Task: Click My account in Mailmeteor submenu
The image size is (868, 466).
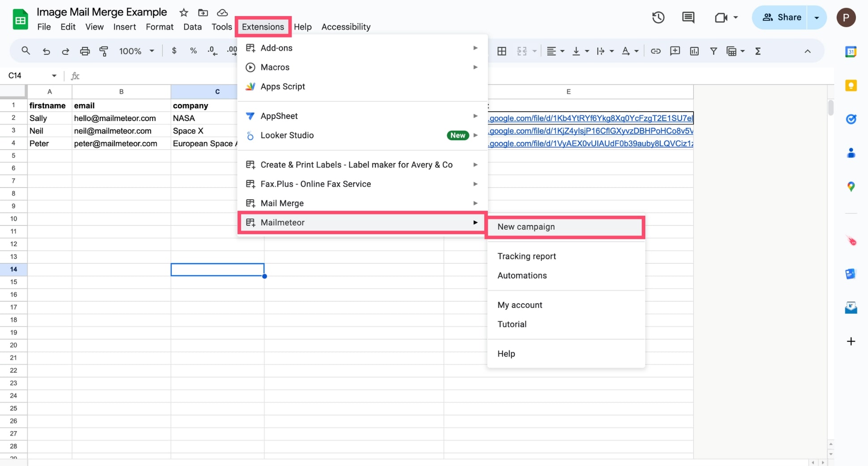Action: [x=566, y=305]
